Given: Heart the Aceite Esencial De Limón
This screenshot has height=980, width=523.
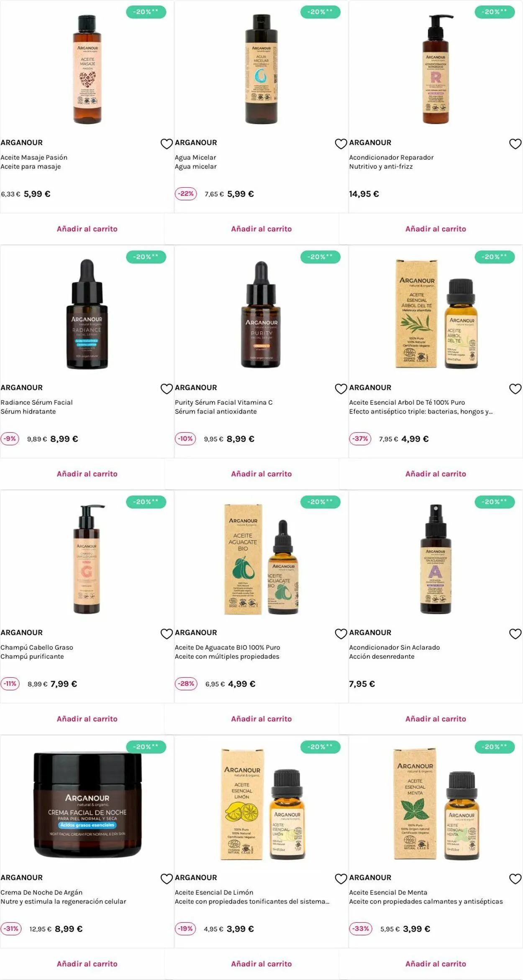Looking at the screenshot, I should (x=341, y=879).
